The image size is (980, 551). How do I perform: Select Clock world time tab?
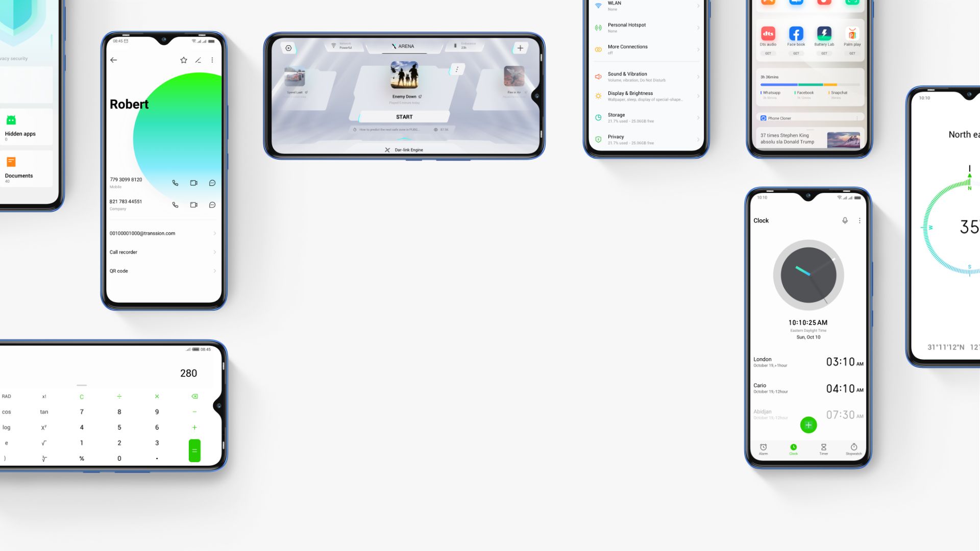(x=794, y=447)
